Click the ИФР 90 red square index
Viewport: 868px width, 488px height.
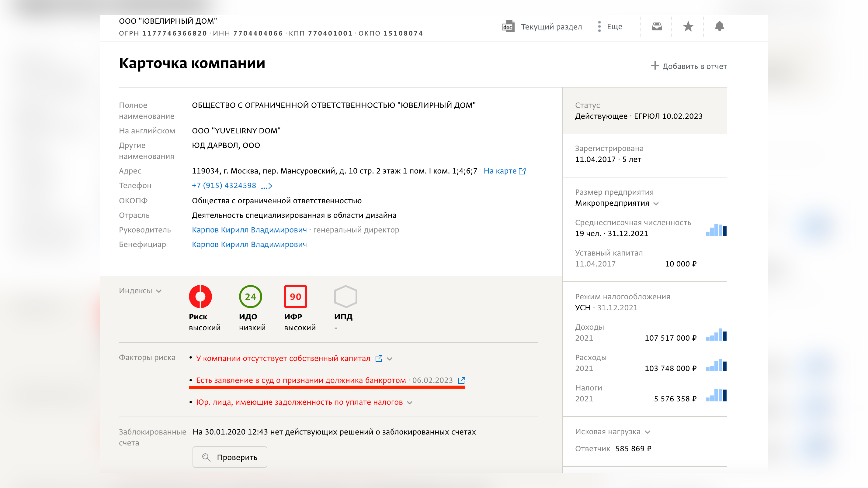click(x=296, y=297)
